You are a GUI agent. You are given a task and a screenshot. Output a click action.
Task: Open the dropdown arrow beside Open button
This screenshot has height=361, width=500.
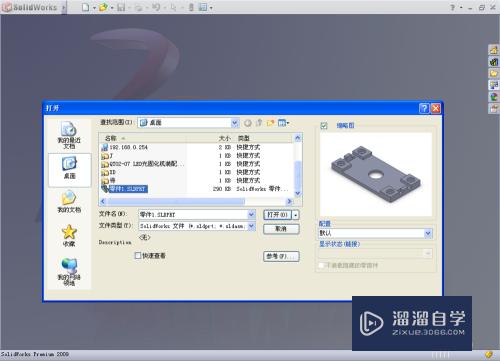pyautogui.click(x=296, y=215)
